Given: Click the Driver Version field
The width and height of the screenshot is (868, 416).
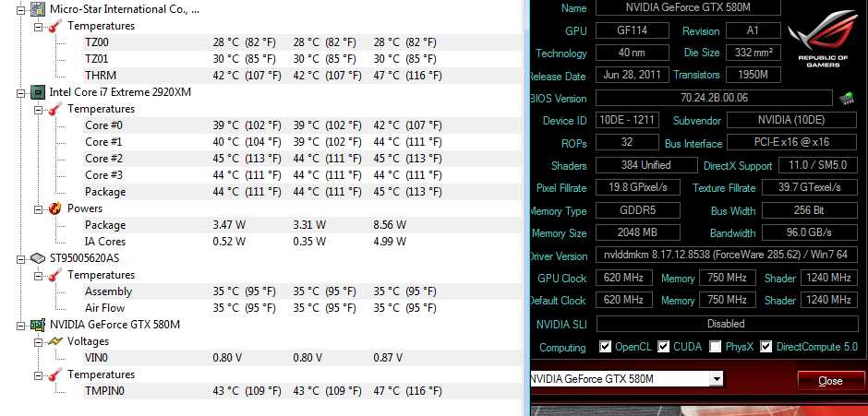Looking at the screenshot, I should pos(726,256).
